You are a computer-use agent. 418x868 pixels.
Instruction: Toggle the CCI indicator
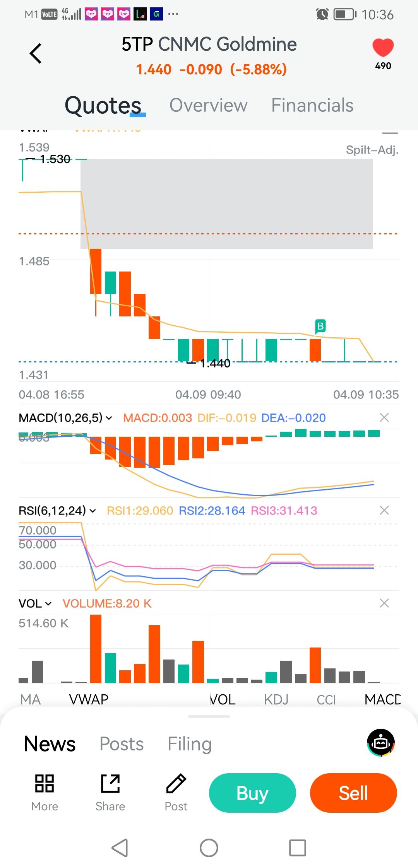326,699
